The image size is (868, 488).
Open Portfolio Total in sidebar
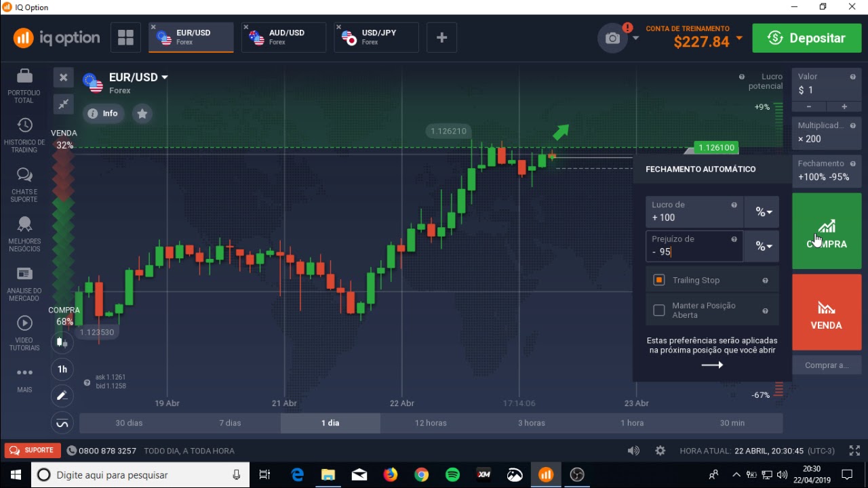[24, 86]
